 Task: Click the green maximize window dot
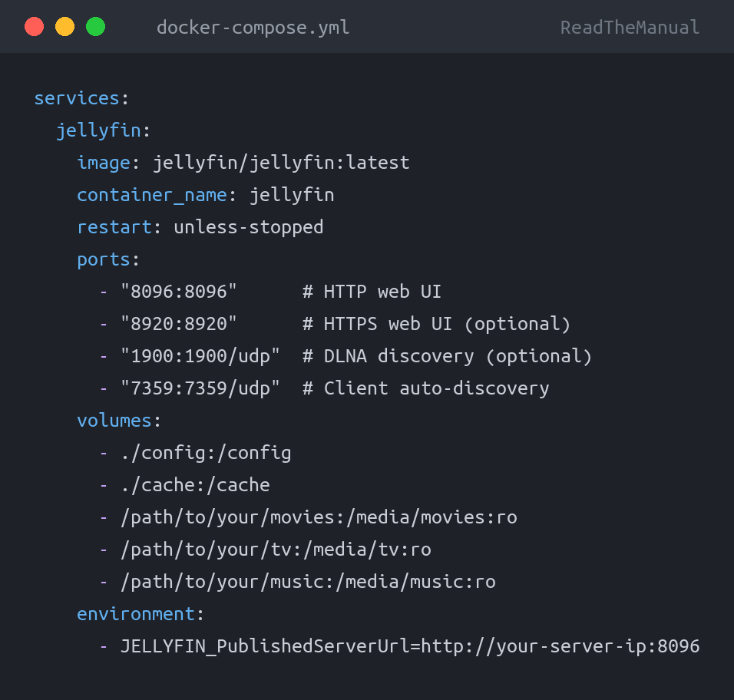click(x=95, y=26)
